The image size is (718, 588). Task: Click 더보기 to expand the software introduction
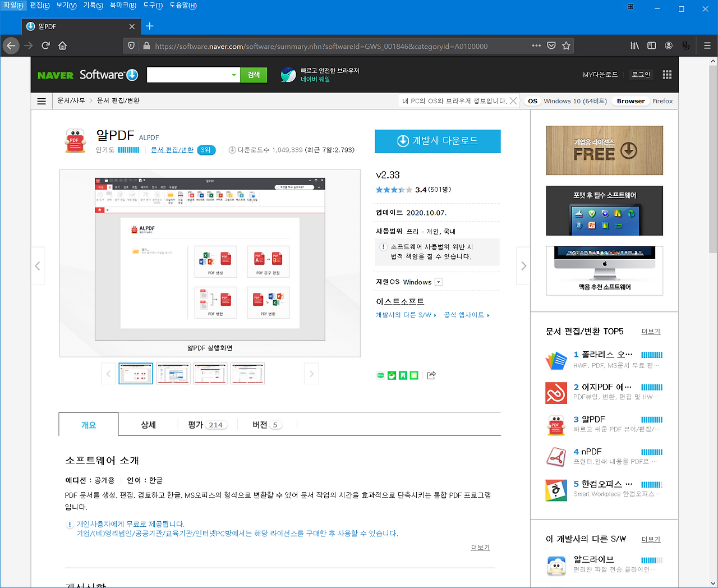[480, 548]
